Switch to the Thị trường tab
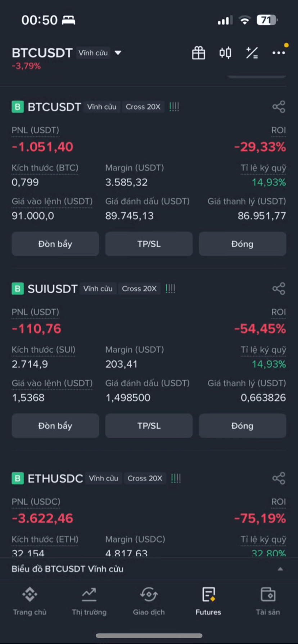The height and width of the screenshot is (644, 298). pos(89,601)
